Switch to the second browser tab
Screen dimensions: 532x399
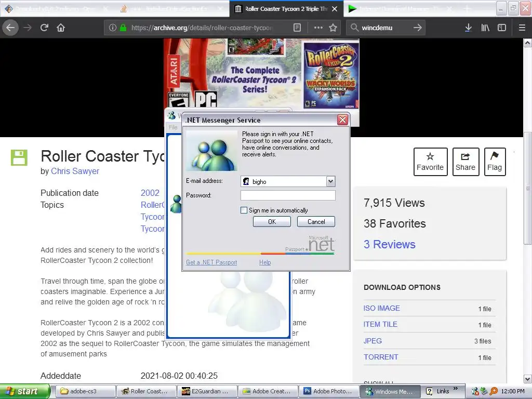(172, 9)
